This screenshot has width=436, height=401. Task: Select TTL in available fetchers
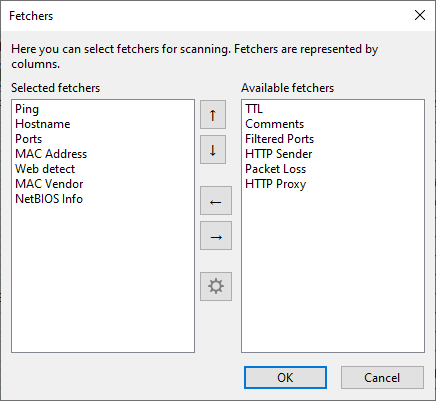254,109
